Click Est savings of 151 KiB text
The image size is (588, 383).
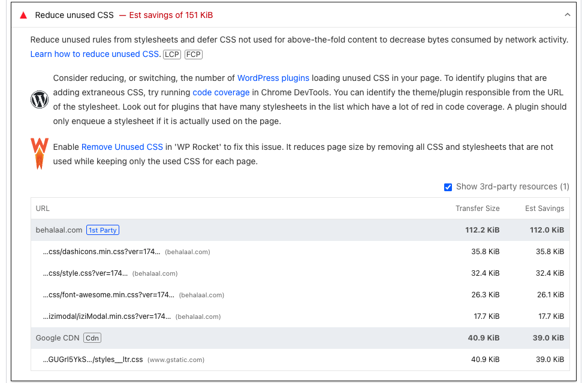click(x=171, y=15)
